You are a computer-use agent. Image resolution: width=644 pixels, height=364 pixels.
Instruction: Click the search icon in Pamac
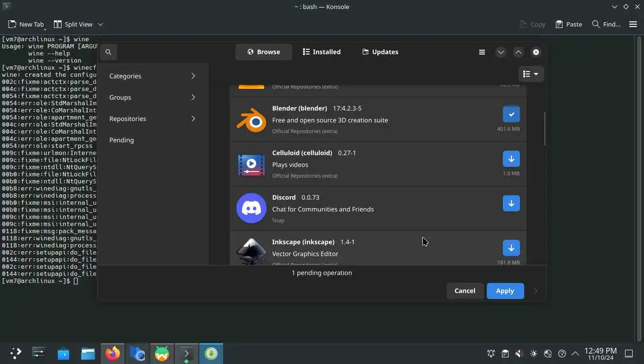(108, 52)
